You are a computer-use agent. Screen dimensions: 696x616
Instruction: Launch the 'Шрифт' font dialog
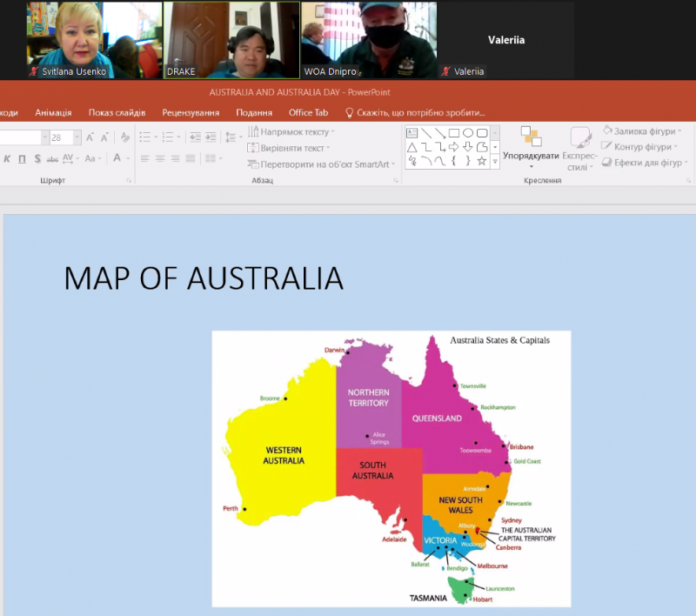coord(129,180)
